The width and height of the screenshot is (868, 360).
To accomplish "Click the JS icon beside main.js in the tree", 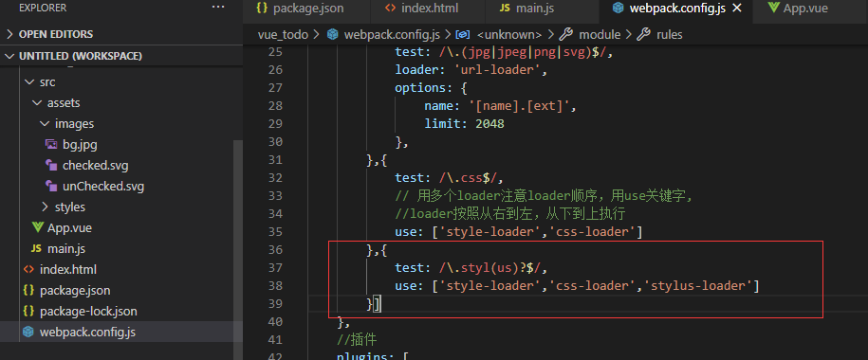I will point(37,249).
